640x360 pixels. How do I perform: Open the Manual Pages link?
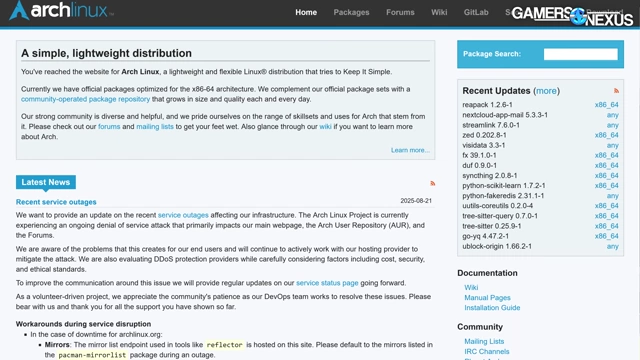(x=487, y=298)
